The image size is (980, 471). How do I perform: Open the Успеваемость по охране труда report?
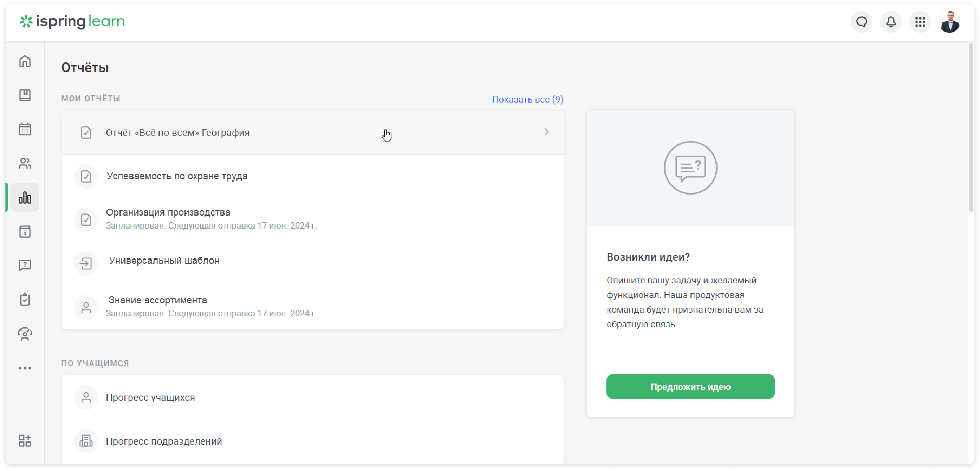(312, 177)
